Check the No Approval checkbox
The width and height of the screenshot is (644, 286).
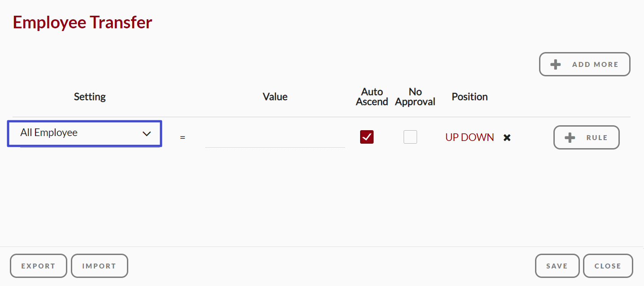[x=410, y=137]
